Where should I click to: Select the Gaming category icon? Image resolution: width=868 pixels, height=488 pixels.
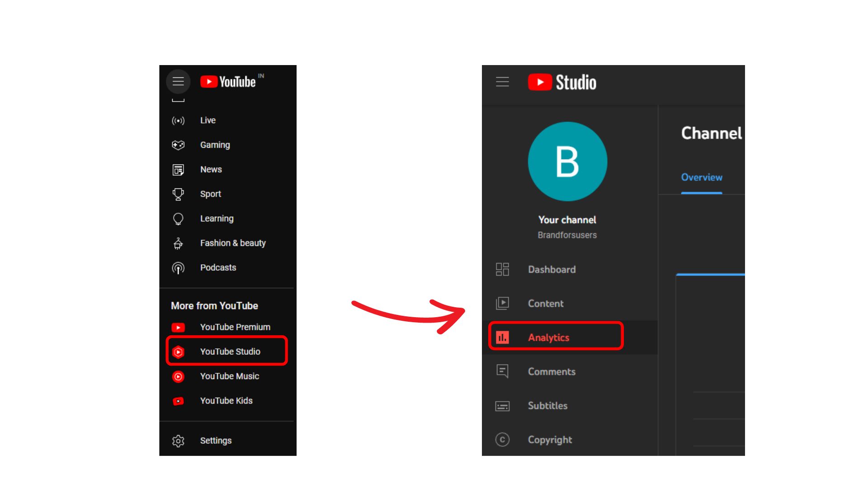[178, 145]
